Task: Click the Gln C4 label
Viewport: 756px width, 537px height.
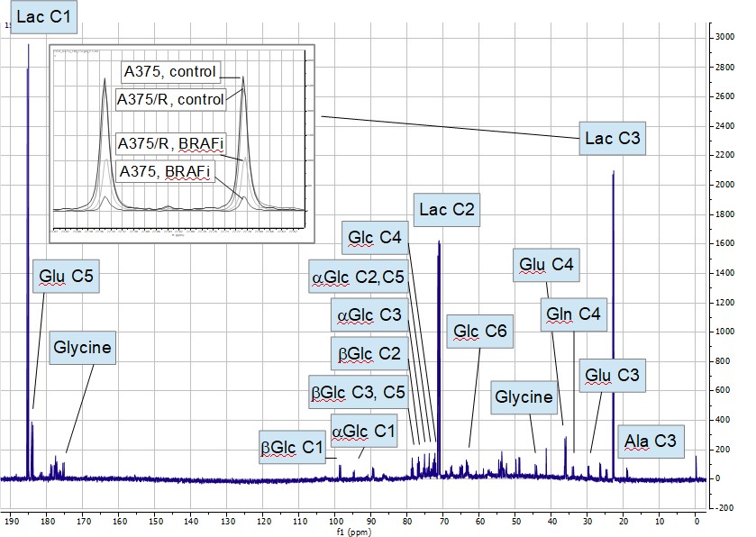Action: (x=576, y=314)
